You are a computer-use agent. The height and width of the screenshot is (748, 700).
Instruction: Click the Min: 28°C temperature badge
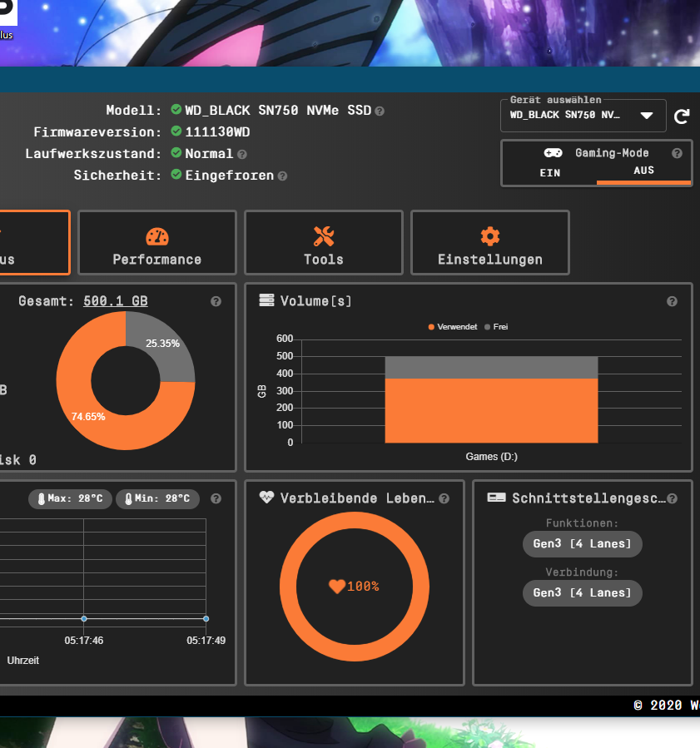(157, 498)
